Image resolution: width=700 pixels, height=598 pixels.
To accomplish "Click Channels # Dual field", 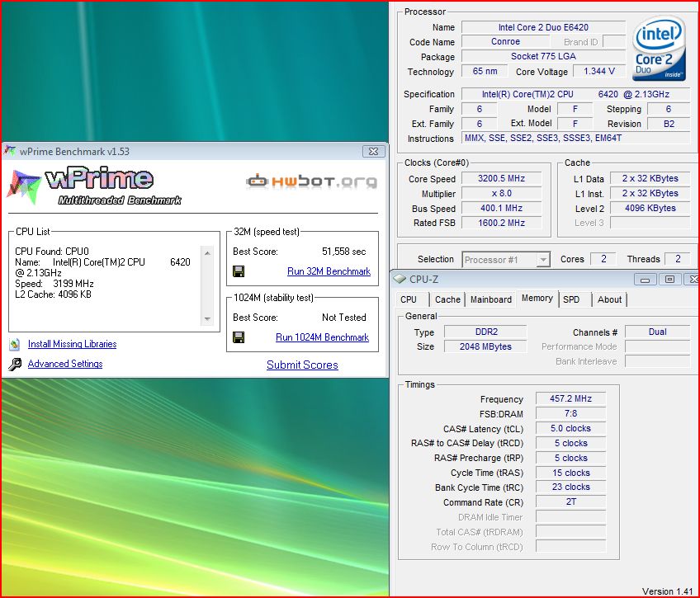I will 658,332.
